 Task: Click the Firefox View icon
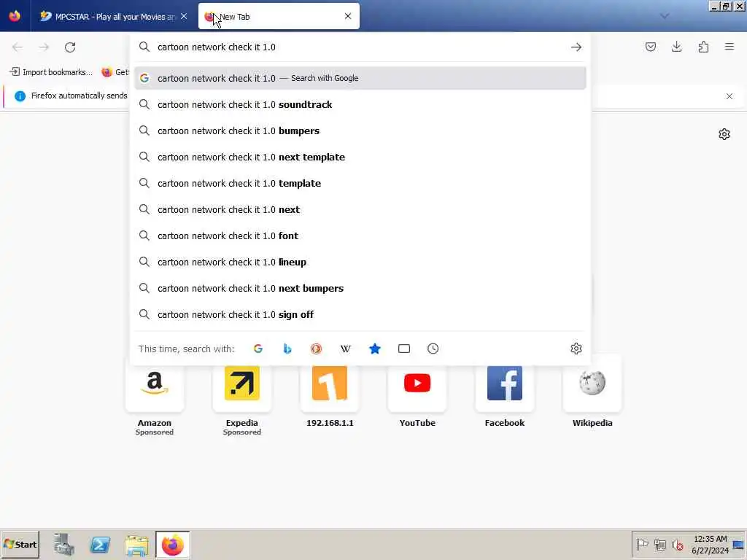pos(15,16)
